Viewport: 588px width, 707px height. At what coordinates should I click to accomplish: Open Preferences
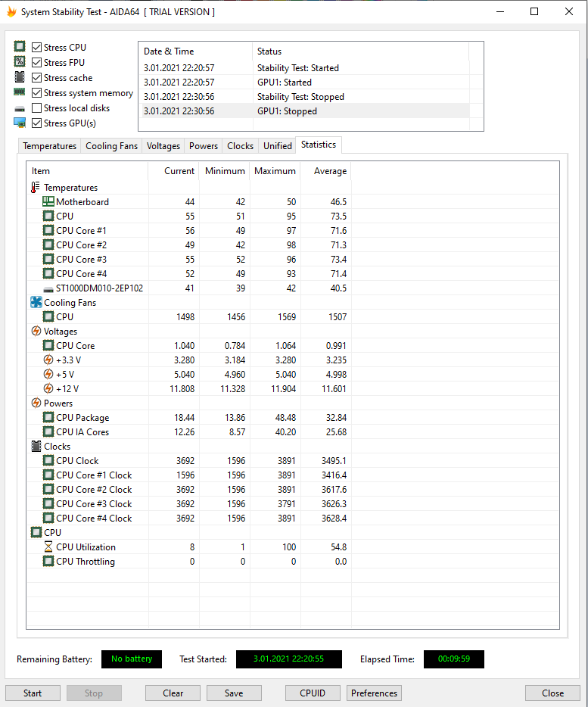coord(374,693)
